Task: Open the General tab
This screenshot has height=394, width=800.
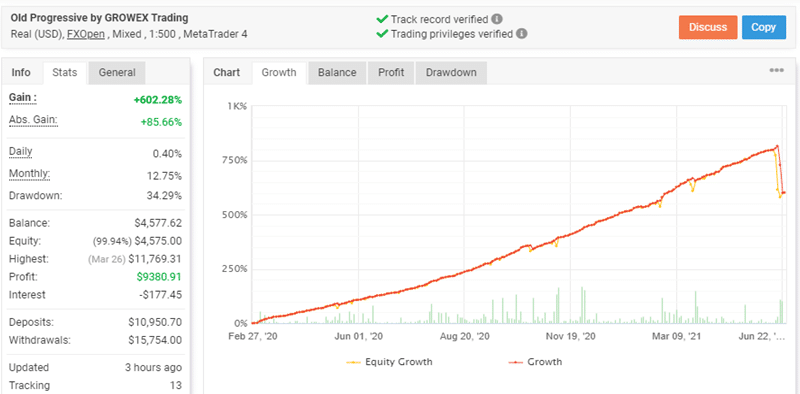Action: (117, 72)
